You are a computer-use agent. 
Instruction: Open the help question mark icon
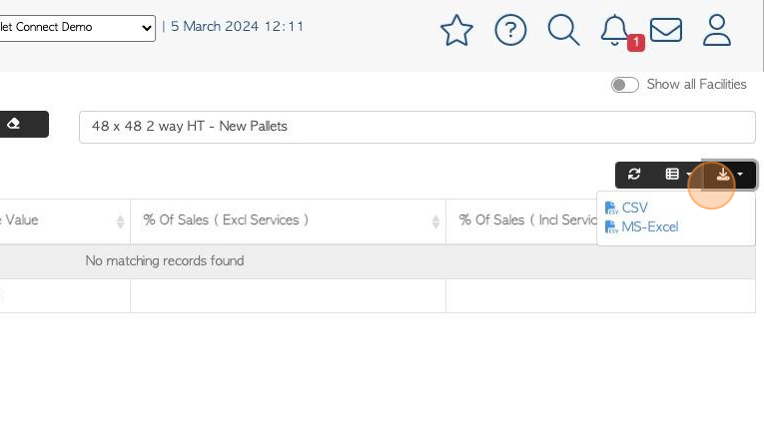[510, 30]
